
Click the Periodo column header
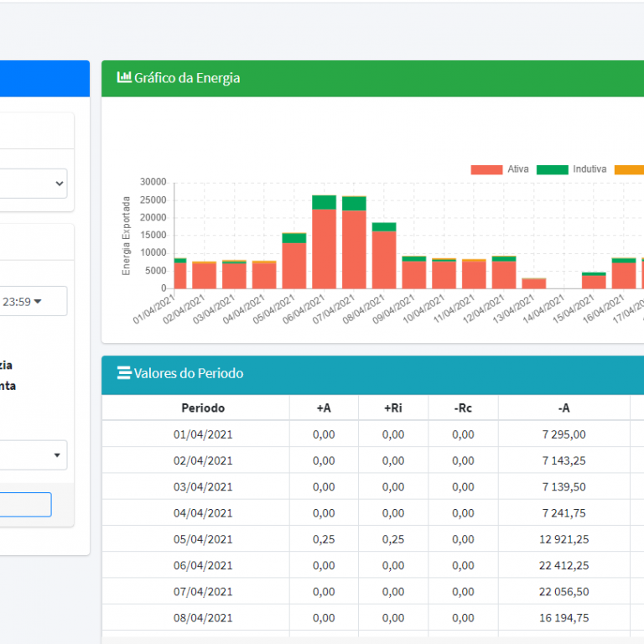203,408
